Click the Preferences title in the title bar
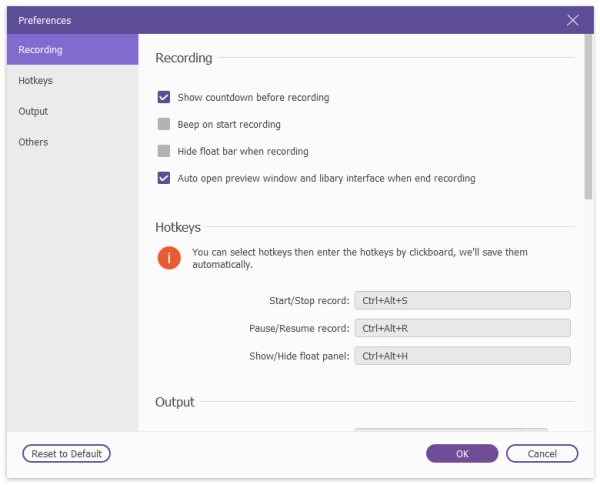 tap(45, 20)
